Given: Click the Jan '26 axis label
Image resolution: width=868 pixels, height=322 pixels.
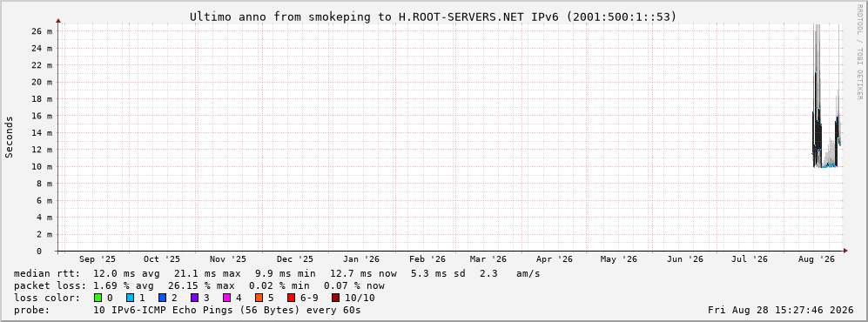Looking at the screenshot, I should pos(361,259).
